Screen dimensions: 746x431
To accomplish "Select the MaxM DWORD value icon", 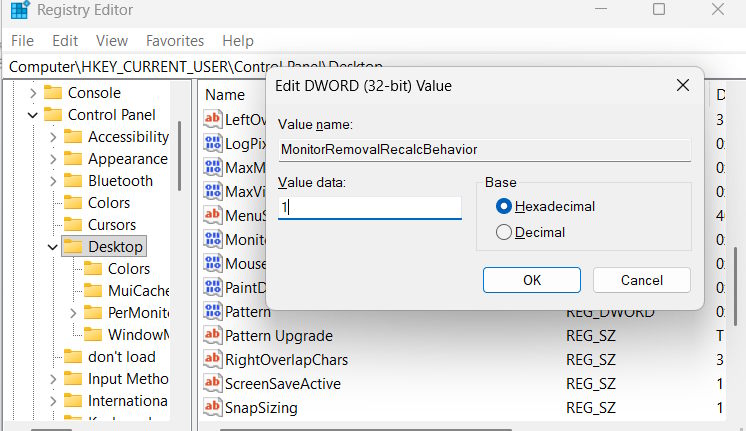I will (213, 167).
